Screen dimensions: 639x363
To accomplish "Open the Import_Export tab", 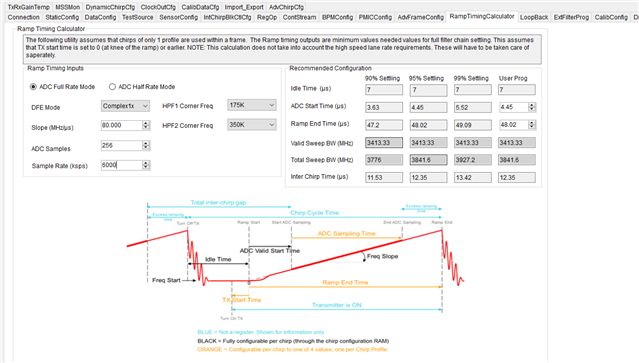I will [x=244, y=7].
